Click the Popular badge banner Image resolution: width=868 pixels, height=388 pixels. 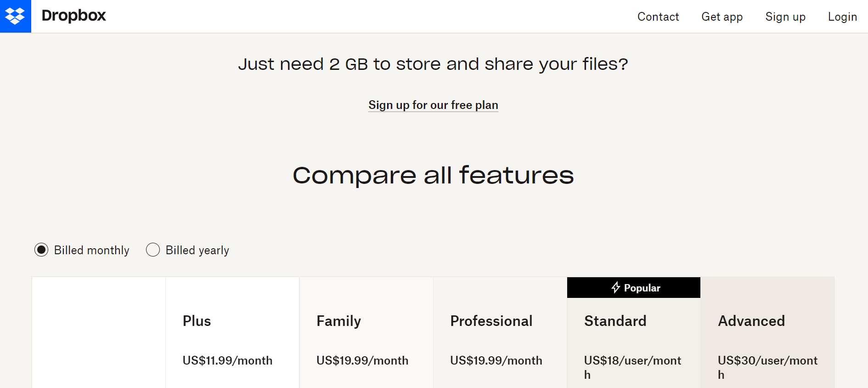[x=634, y=288]
